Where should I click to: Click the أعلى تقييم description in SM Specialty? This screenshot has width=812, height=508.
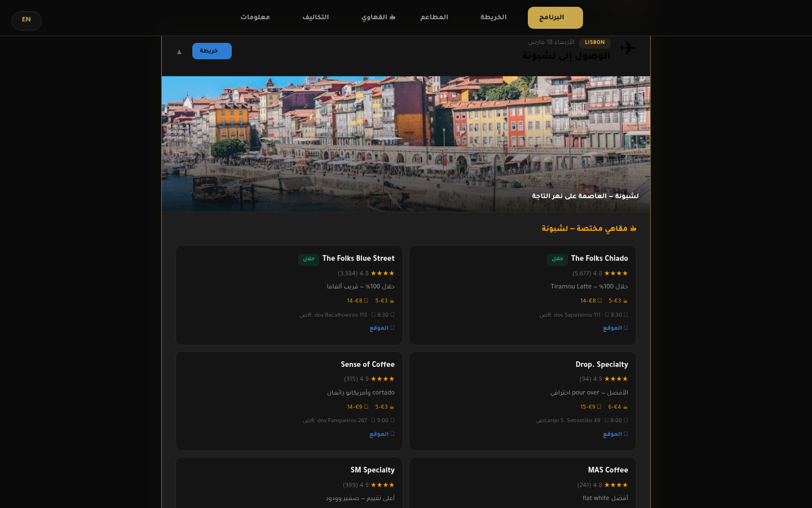tap(360, 498)
